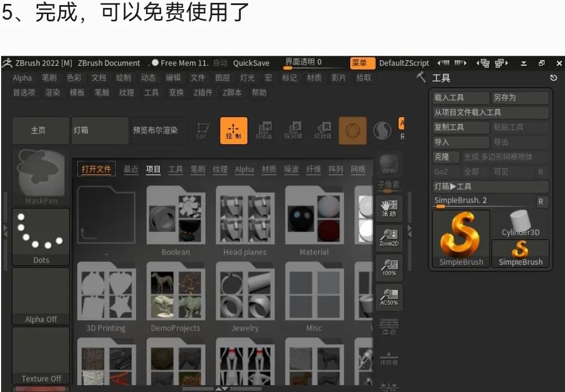Click the 打开文件 open file button
This screenshot has width=565, height=392.
[x=96, y=169]
